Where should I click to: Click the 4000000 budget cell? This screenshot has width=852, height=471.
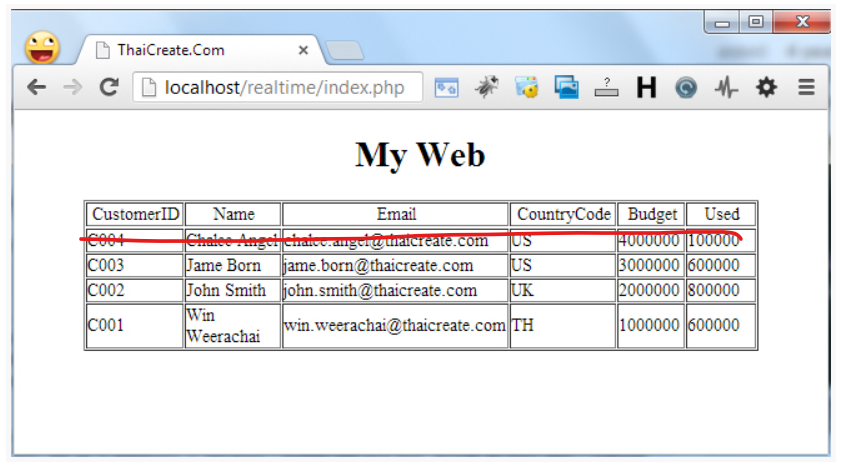(x=651, y=240)
